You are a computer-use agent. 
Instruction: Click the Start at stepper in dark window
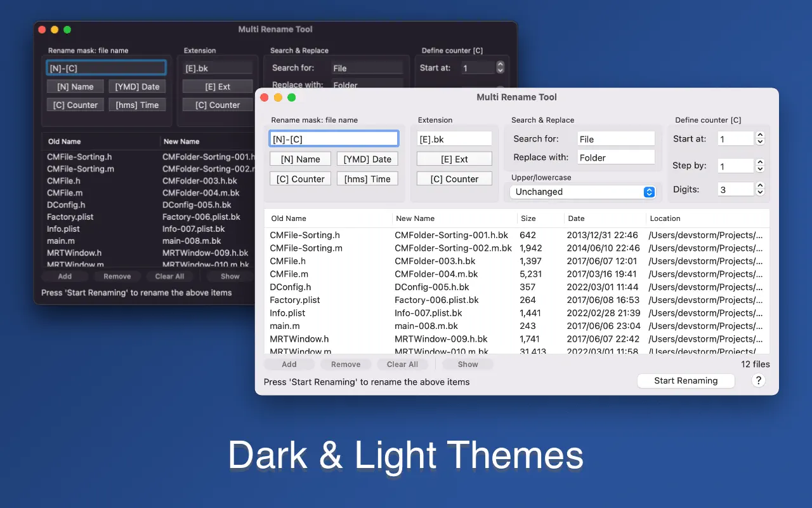pyautogui.click(x=500, y=67)
